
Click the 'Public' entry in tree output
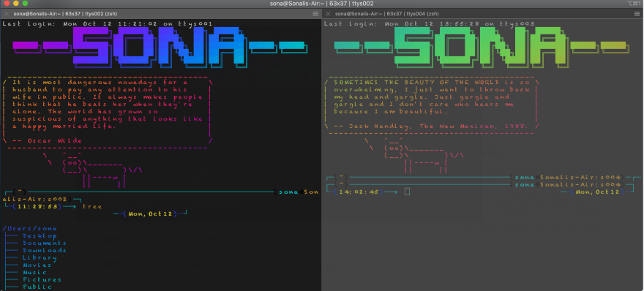37,287
